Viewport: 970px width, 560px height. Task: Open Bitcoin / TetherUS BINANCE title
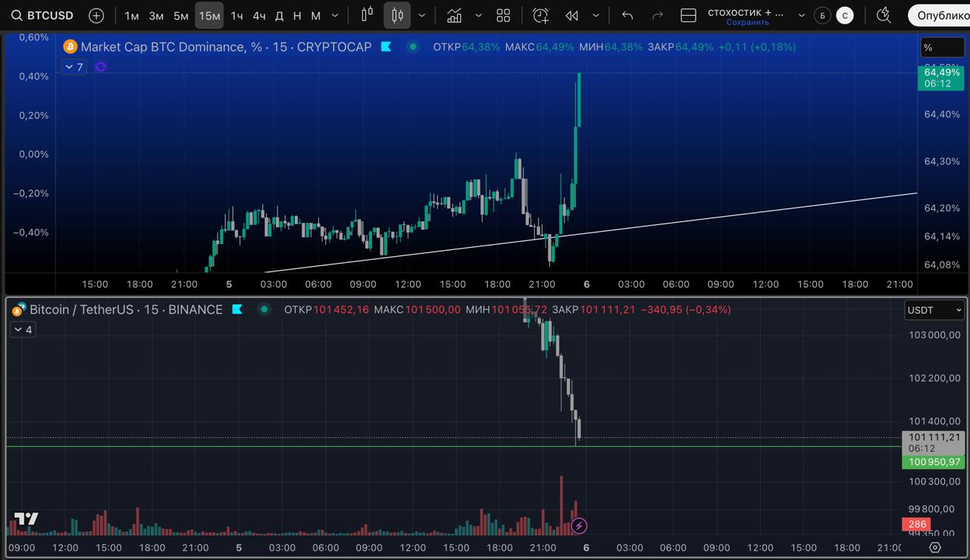coord(126,309)
